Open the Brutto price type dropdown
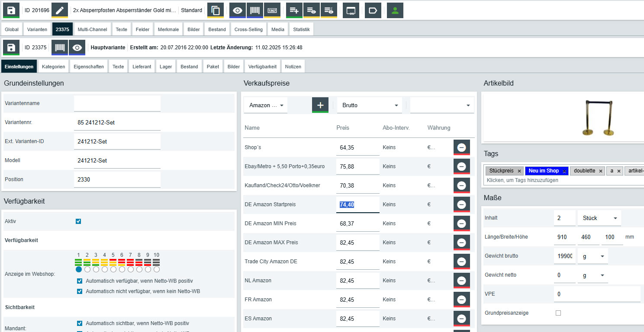This screenshot has width=644, height=332. click(x=369, y=105)
